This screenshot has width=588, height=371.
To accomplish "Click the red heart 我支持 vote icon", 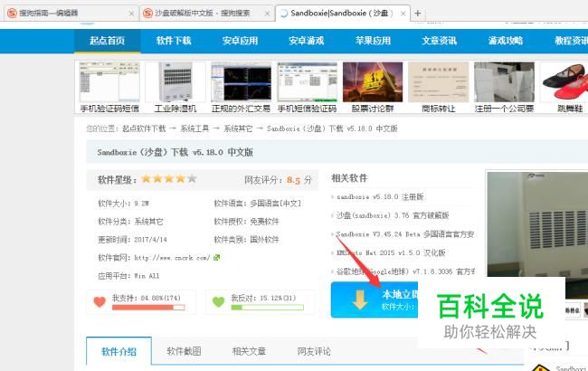I will pos(100,302).
